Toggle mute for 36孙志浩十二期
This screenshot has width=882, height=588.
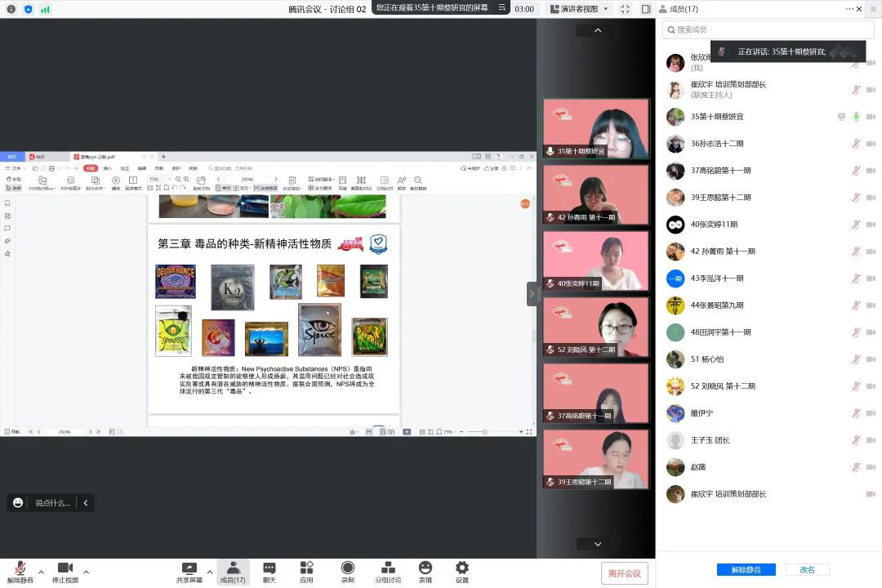[x=856, y=144]
